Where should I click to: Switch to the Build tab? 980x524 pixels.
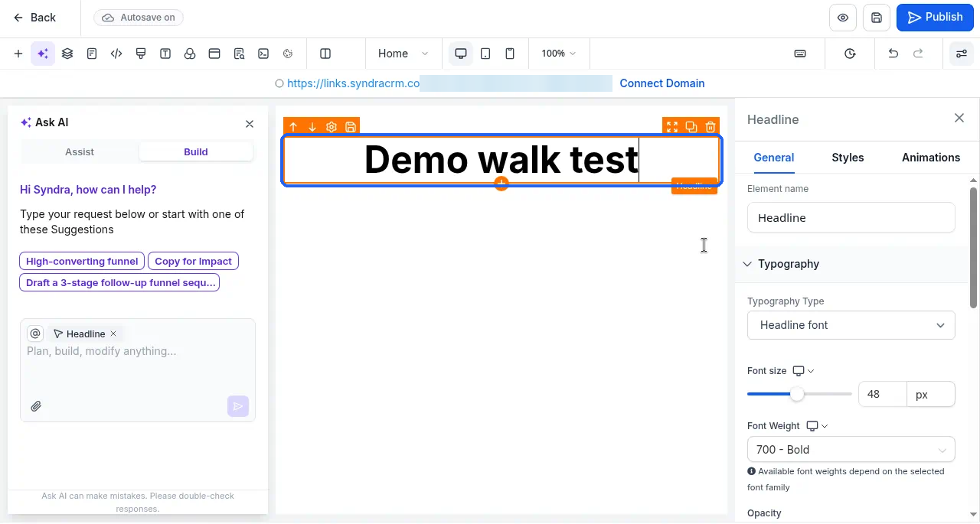[196, 151]
